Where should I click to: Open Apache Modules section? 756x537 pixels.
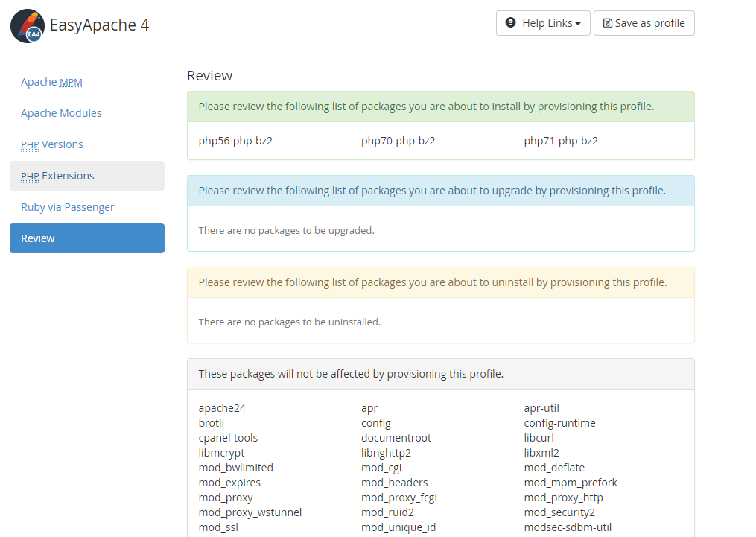point(61,113)
